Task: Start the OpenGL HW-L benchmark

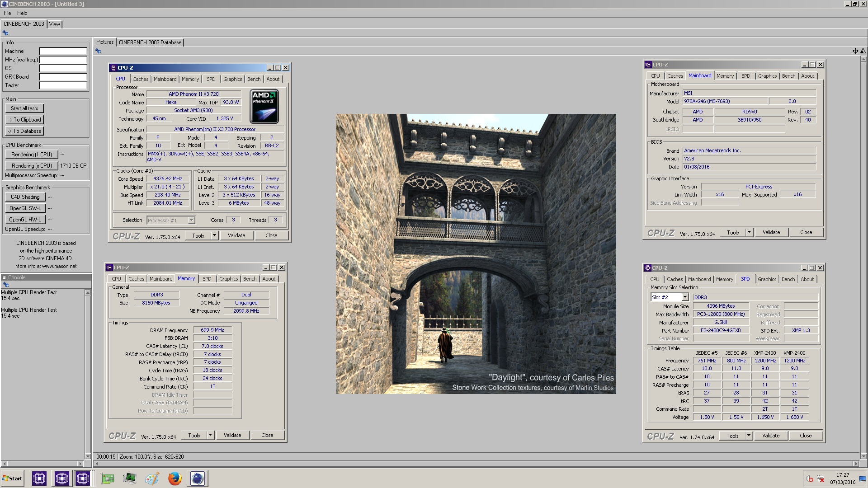Action: pyautogui.click(x=25, y=220)
